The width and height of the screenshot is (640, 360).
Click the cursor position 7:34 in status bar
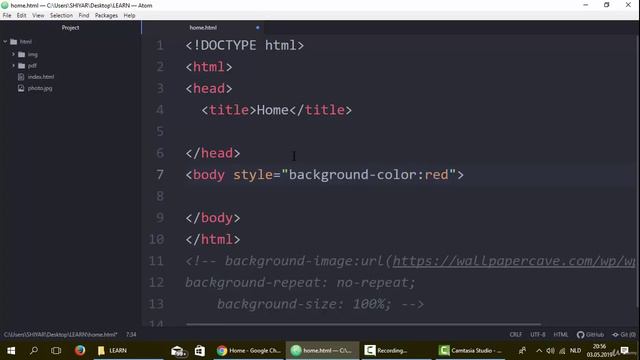[131, 335]
